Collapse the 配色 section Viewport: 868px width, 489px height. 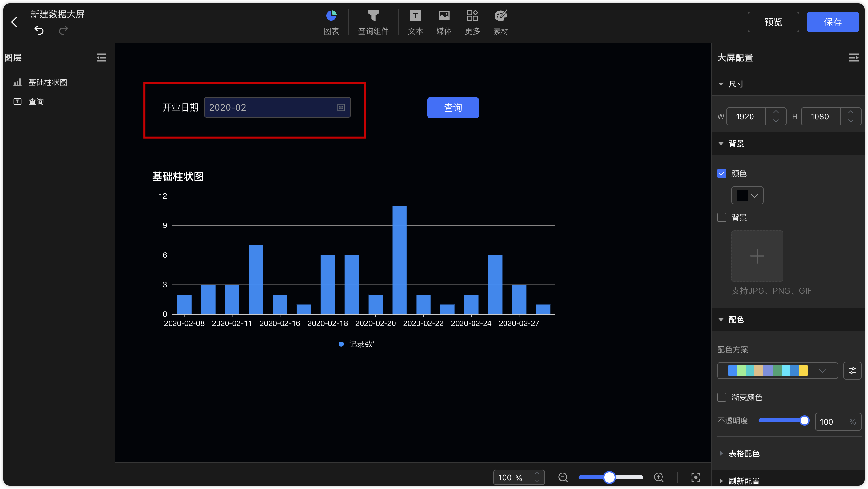pyautogui.click(x=721, y=320)
